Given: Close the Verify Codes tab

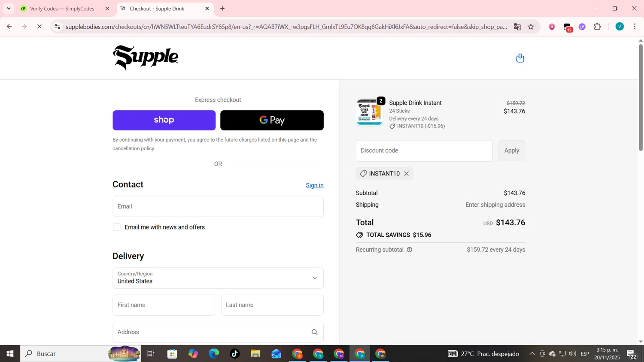Looking at the screenshot, I should pyautogui.click(x=107, y=9).
